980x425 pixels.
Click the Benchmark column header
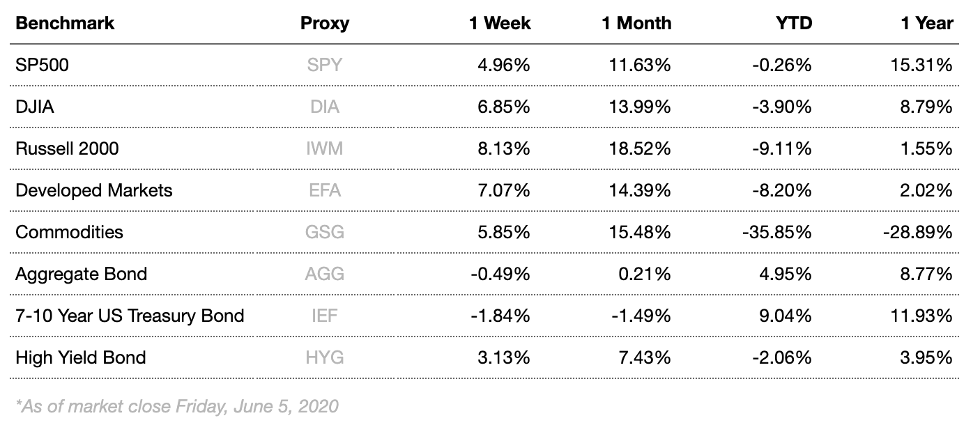tap(65, 23)
